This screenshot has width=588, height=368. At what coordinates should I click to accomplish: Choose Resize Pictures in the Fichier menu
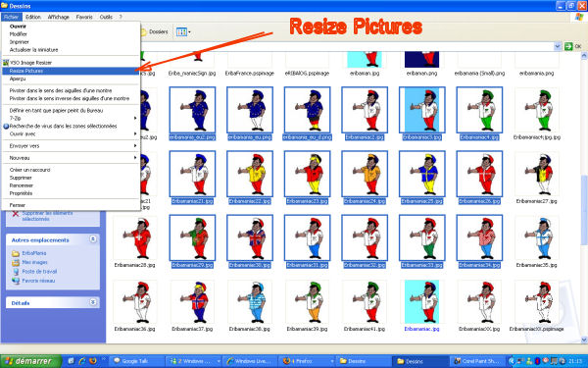click(x=71, y=71)
